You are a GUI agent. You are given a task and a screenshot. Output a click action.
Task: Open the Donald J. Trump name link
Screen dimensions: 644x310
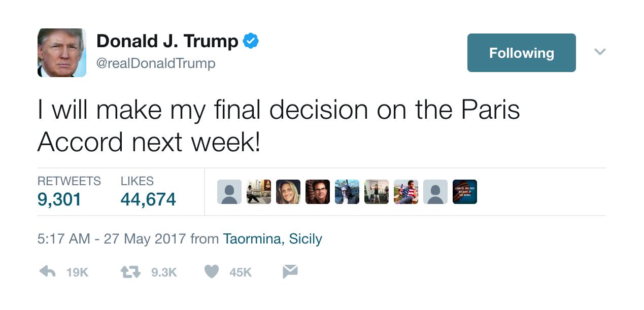point(167,41)
